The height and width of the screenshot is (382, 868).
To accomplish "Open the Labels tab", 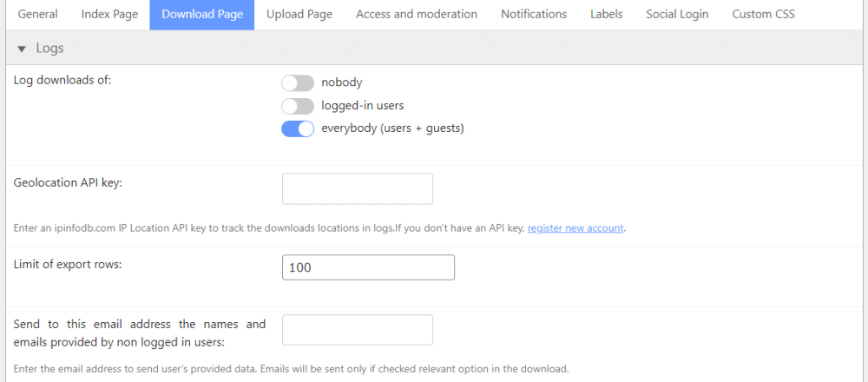I will pos(606,15).
